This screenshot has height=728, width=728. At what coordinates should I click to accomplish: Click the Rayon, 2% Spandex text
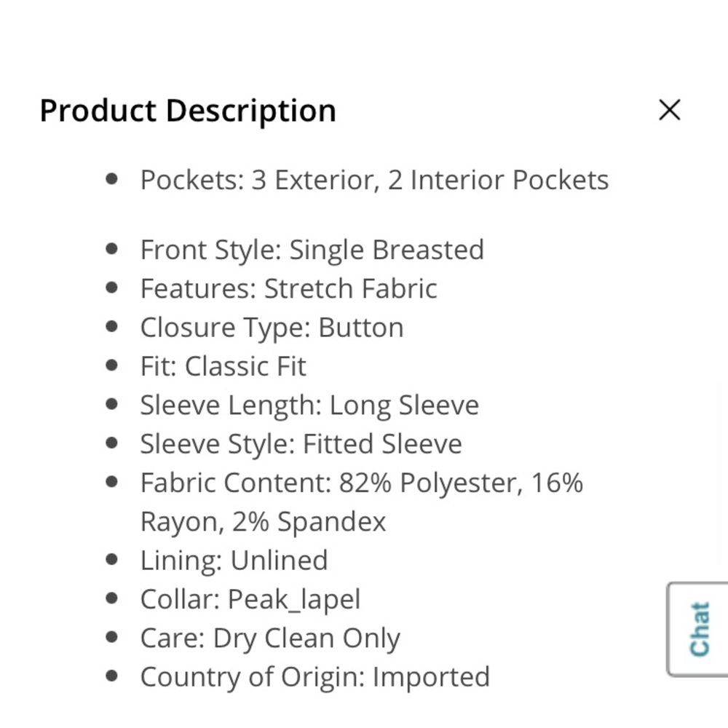point(263,521)
